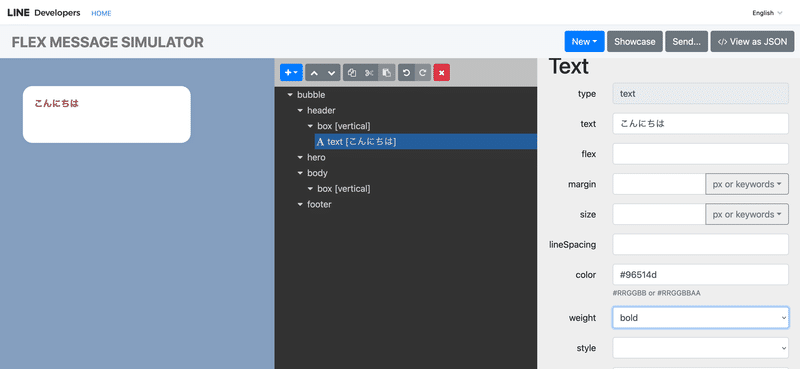
Task: Collapse the header tree node
Action: [301, 110]
